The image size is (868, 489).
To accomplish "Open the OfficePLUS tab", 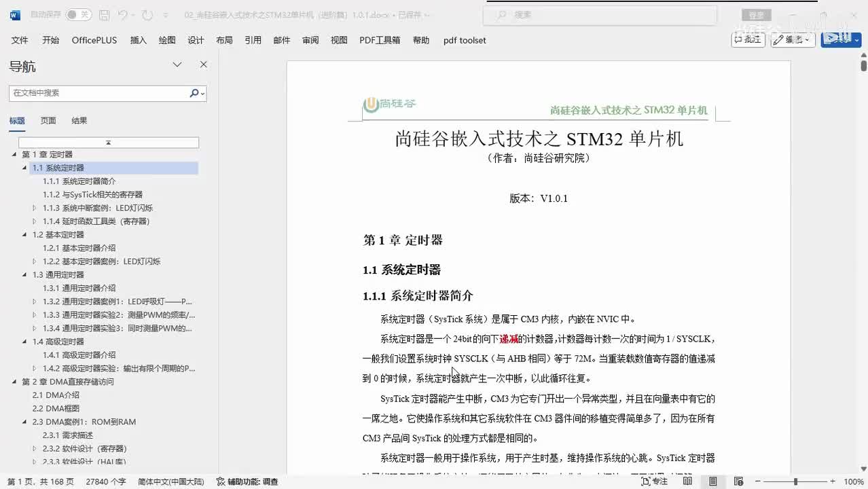I will point(94,40).
